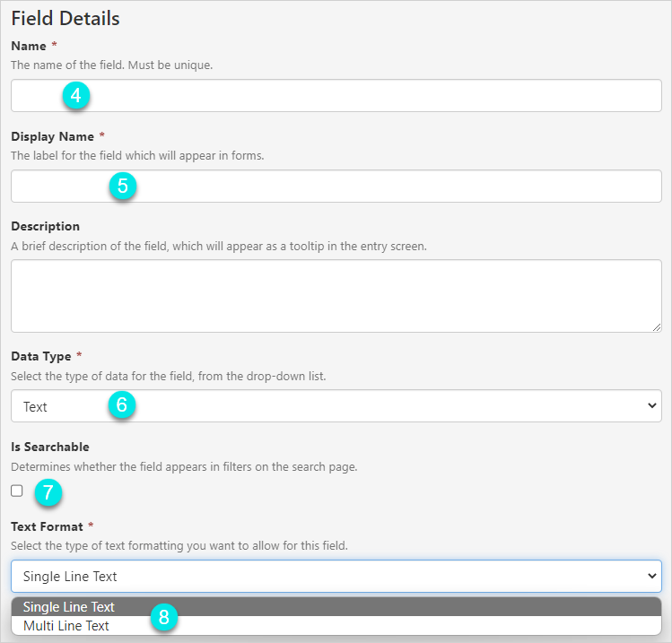The image size is (672, 643).
Task: Click the Is Searchable label text
Action: click(50, 447)
